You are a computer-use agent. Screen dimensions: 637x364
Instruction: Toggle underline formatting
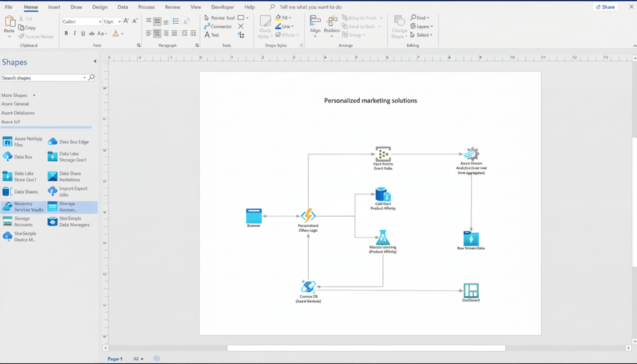tap(82, 34)
